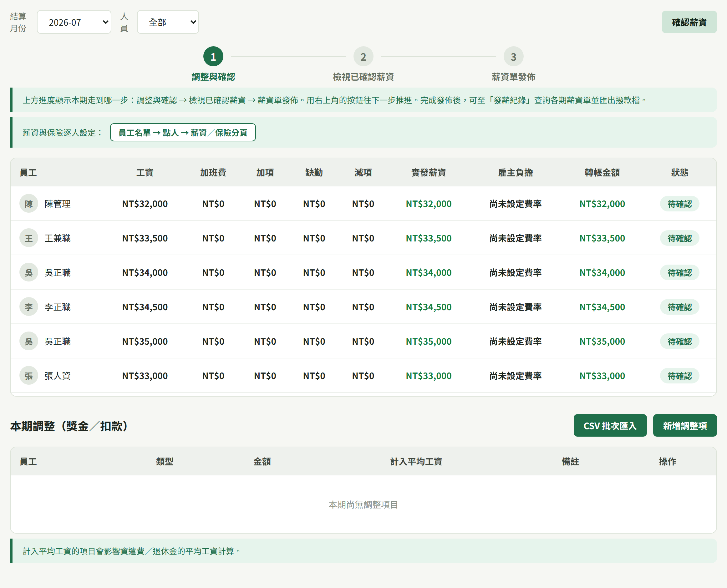
Task: Click 待確認 status badge for 王兼職
Action: 679,238
